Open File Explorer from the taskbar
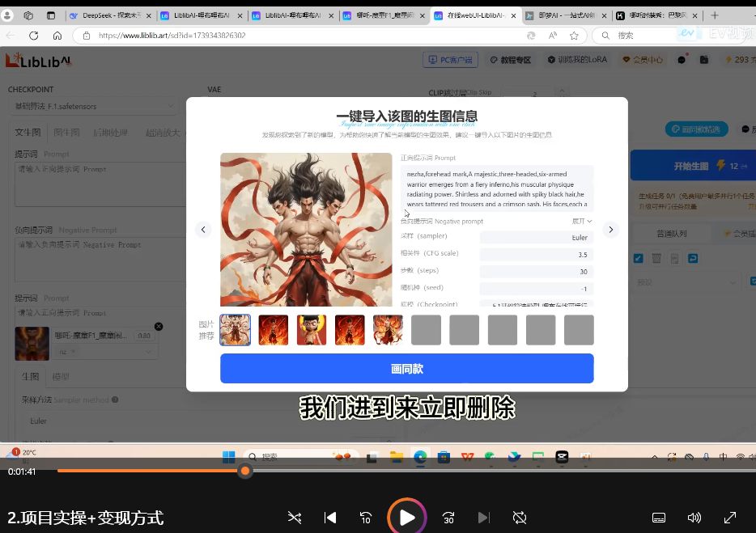 pos(397,457)
